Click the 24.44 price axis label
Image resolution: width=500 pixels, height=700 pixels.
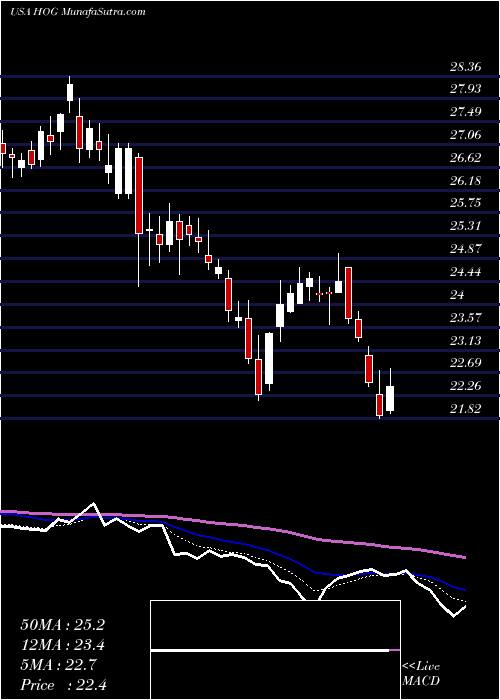(465, 272)
